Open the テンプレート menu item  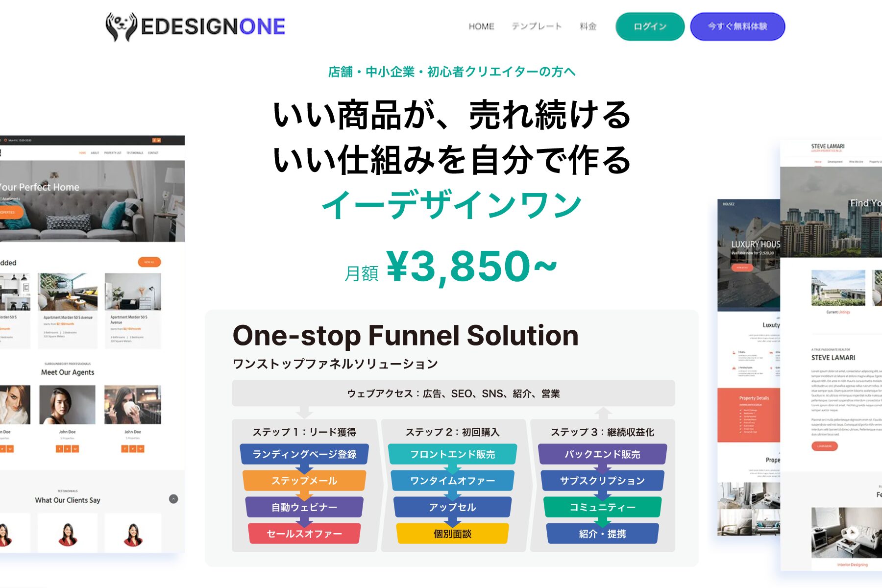point(537,26)
